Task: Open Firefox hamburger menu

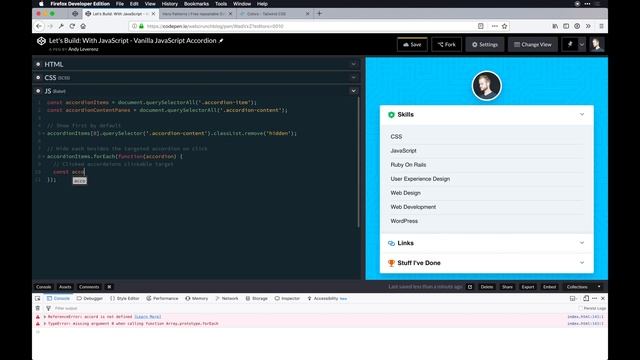Action: click(x=601, y=26)
